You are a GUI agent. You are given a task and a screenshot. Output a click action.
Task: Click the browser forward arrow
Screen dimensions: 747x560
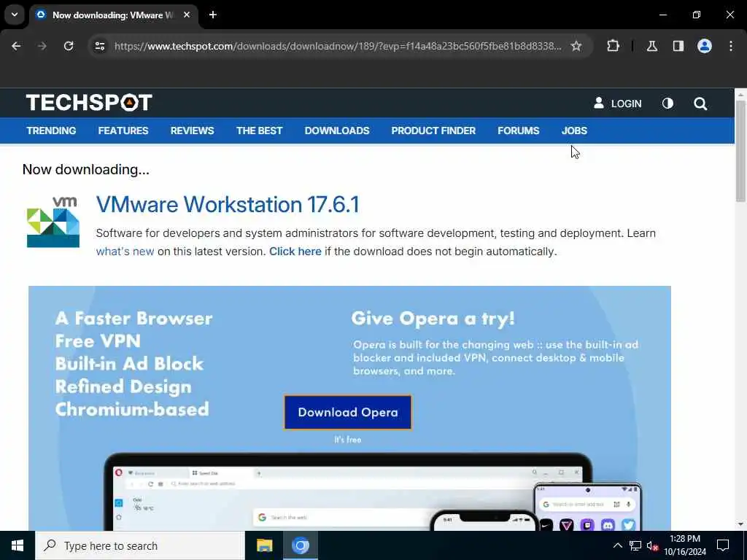click(x=42, y=46)
